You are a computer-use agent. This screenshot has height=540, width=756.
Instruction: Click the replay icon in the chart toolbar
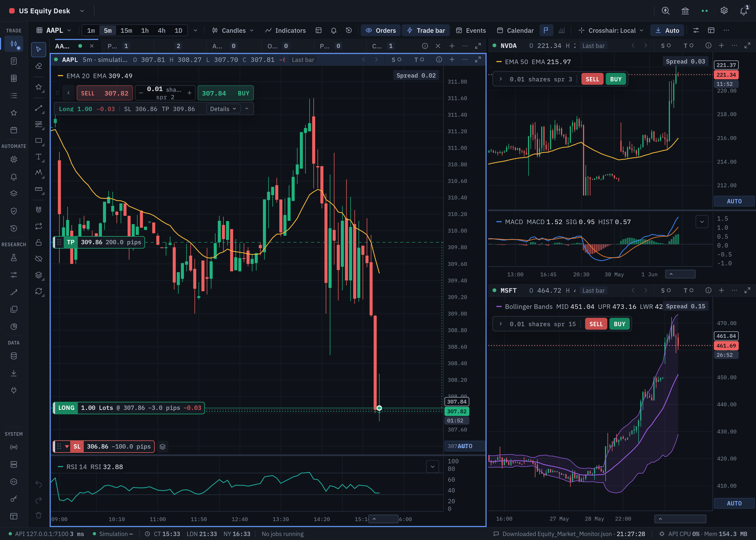[x=349, y=30]
